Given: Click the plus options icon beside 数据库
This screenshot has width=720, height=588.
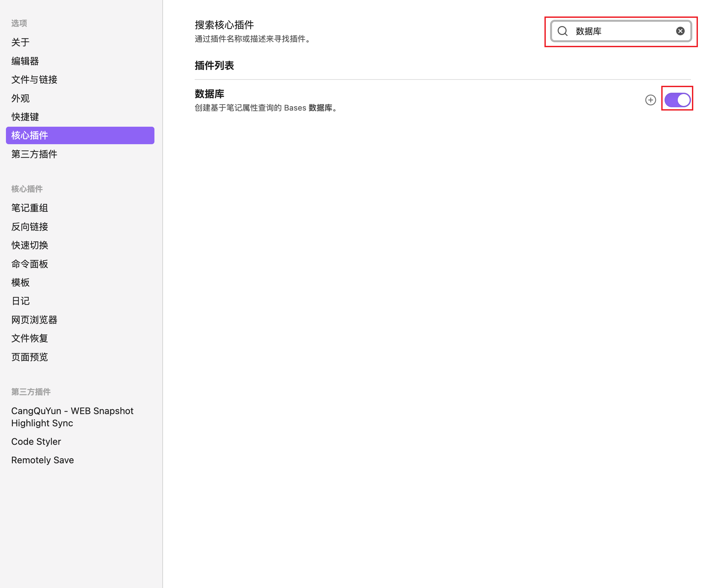Looking at the screenshot, I should 650,100.
